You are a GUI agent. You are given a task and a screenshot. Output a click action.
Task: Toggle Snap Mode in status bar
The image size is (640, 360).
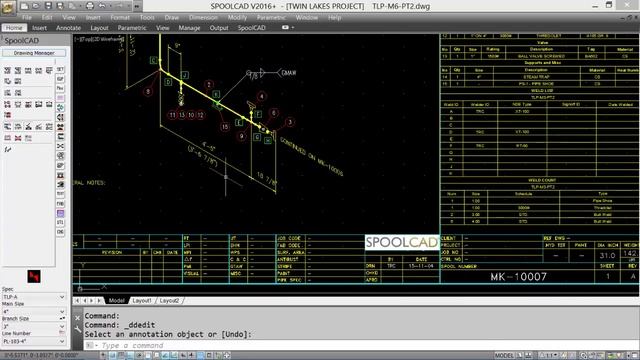tap(113, 356)
